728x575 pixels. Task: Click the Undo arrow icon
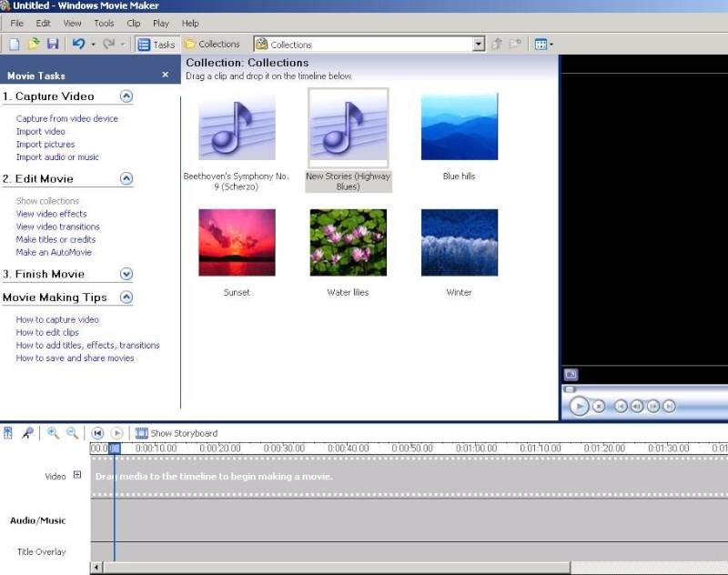tap(78, 44)
